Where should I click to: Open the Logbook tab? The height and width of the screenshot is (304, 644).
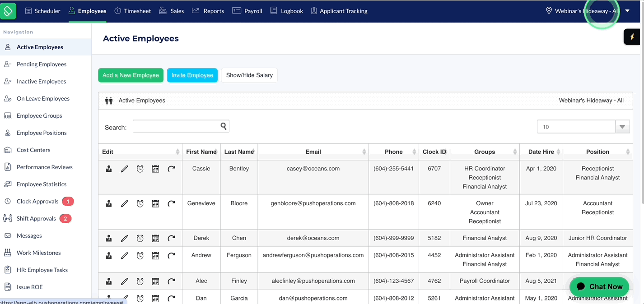tap(286, 11)
